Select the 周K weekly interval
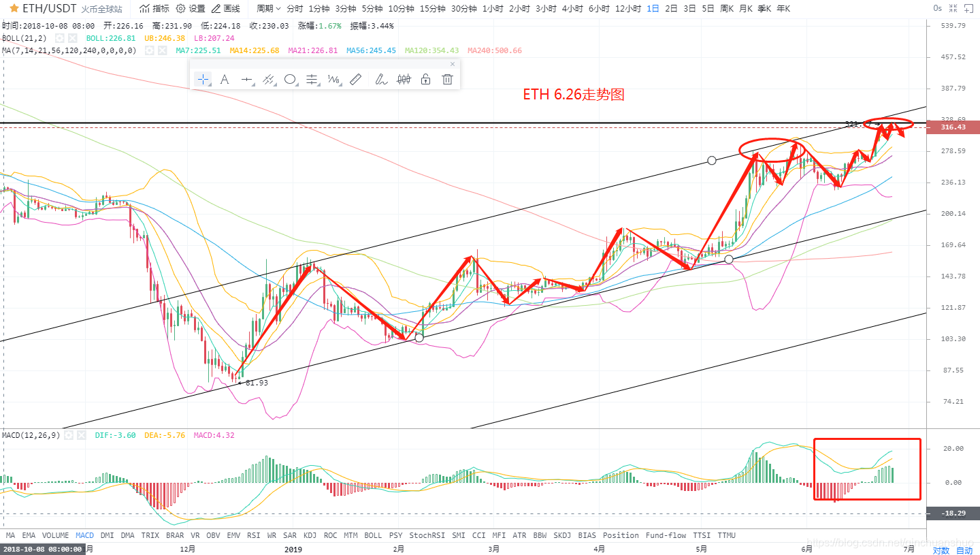 (727, 9)
